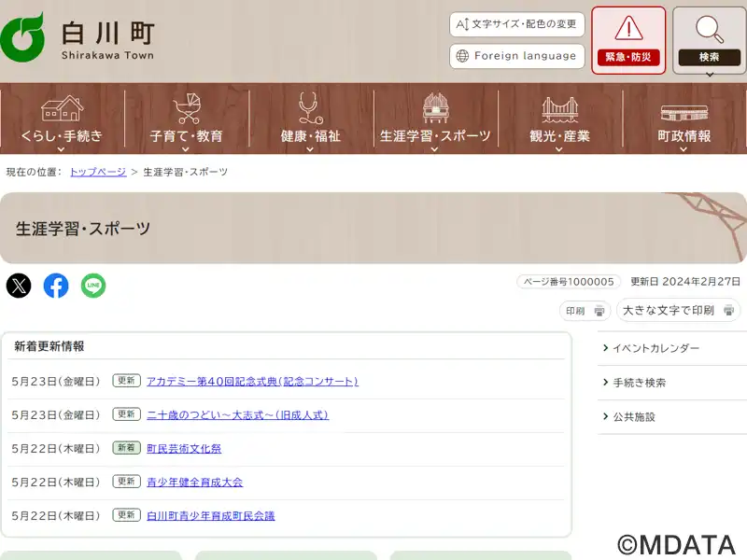Click the town hall icon for 町政情報

click(x=684, y=113)
